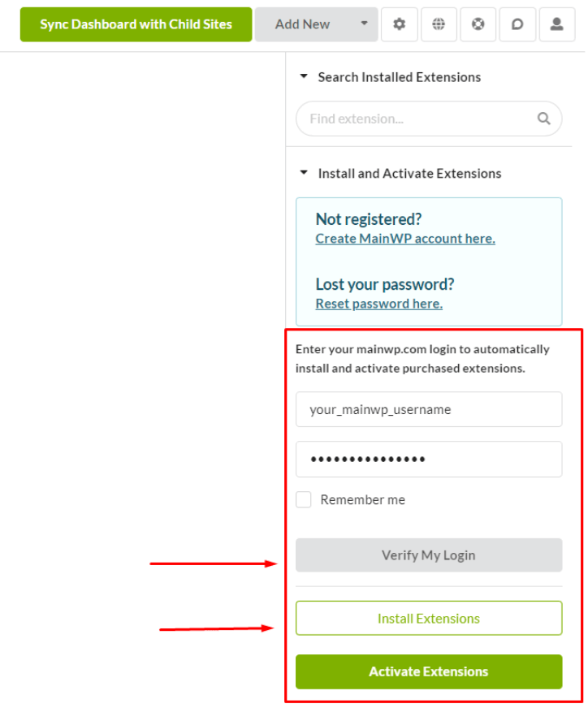
Task: Click the password input field
Action: pyautogui.click(x=430, y=461)
